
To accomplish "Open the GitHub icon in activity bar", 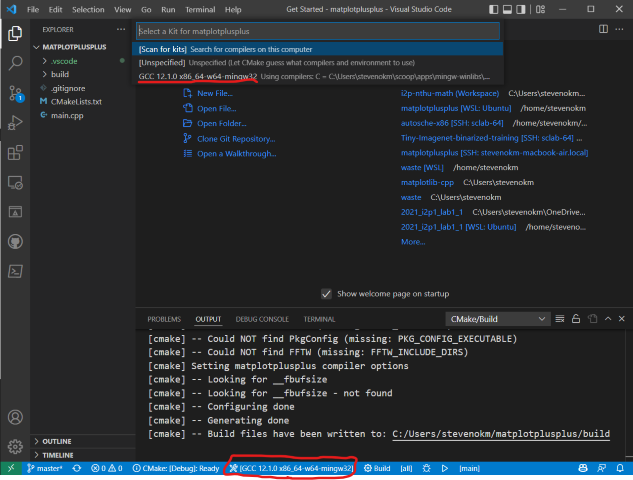I will tap(15, 242).
